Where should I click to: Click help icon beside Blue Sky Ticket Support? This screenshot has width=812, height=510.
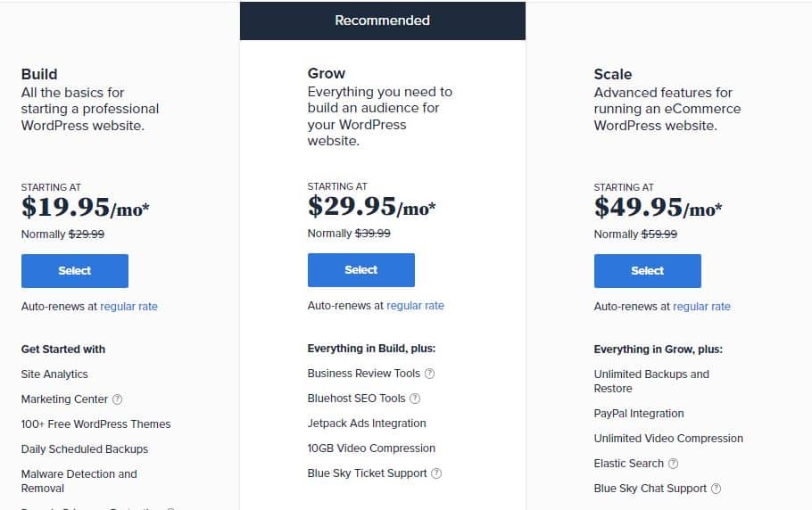point(436,473)
